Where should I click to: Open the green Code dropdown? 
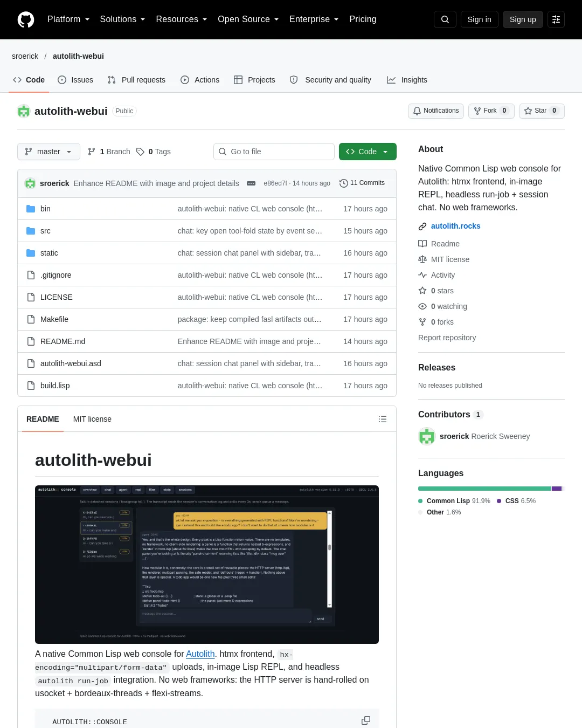pos(368,152)
